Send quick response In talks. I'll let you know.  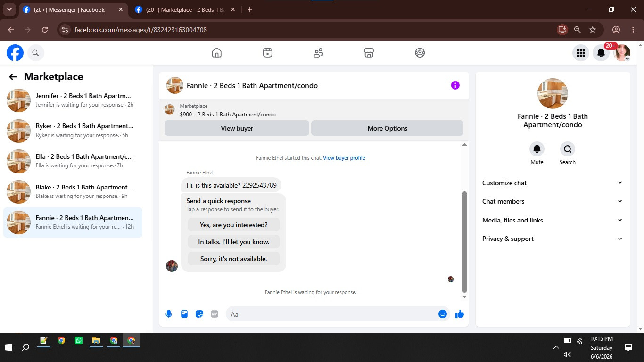tap(234, 242)
